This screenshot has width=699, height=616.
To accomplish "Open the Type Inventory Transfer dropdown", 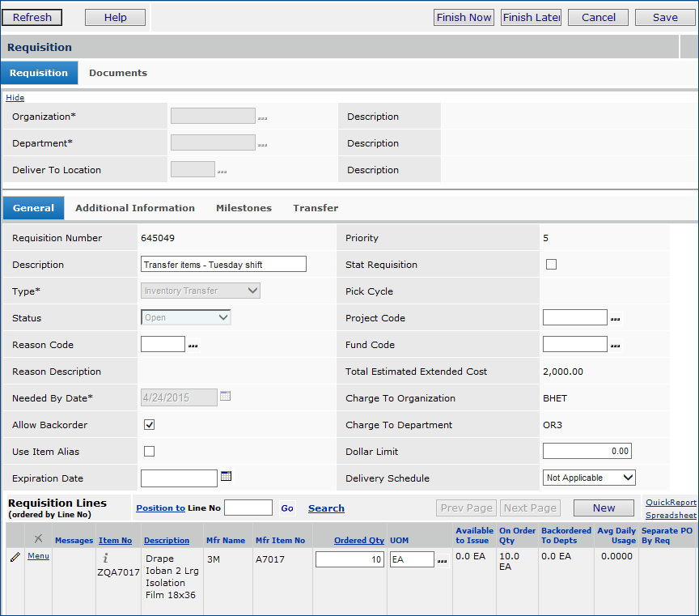I will click(x=201, y=291).
